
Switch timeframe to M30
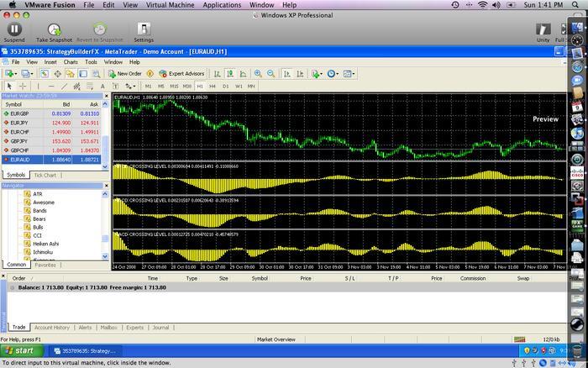(x=187, y=87)
